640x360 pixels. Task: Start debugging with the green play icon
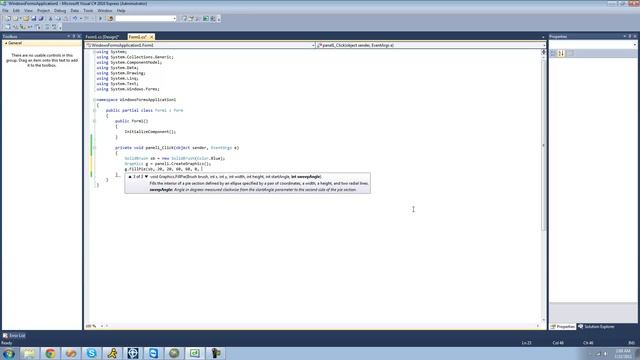(x=100, y=18)
